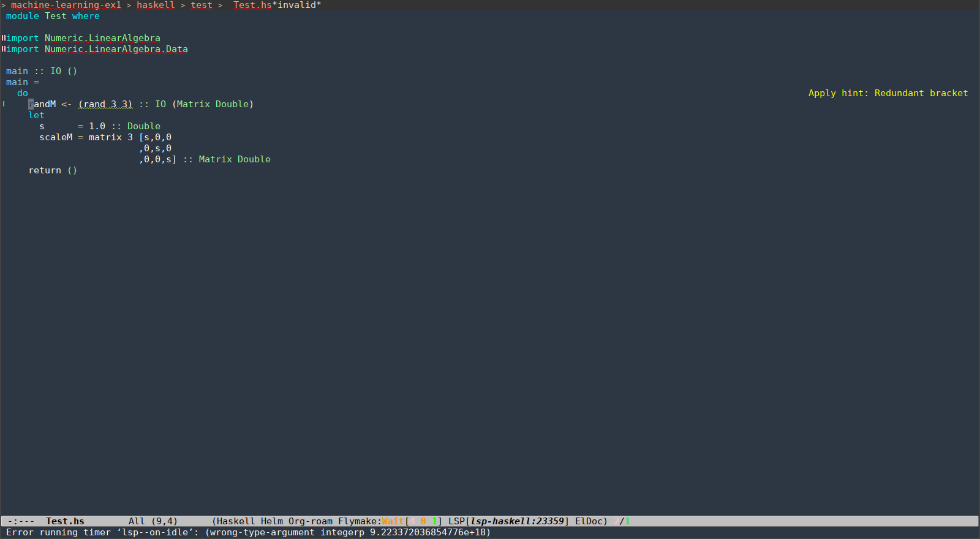Open machine-learning-ex1 breadcrumb segment
980x539 pixels.
click(x=66, y=5)
